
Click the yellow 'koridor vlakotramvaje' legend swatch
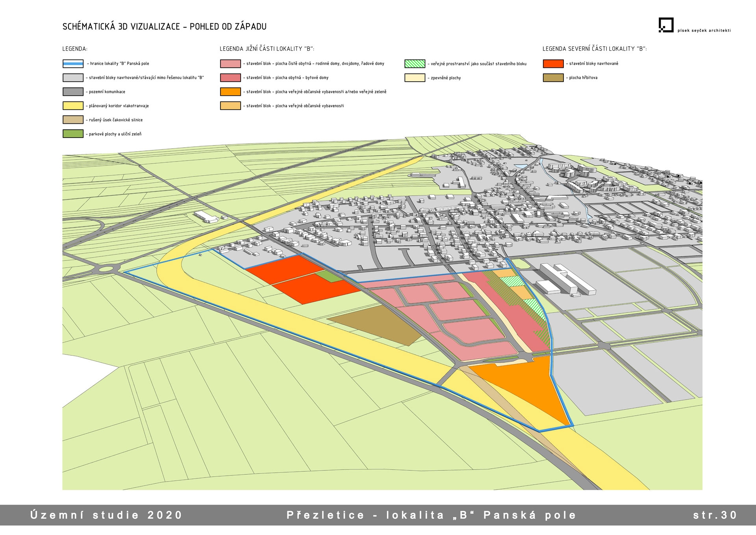coord(73,106)
